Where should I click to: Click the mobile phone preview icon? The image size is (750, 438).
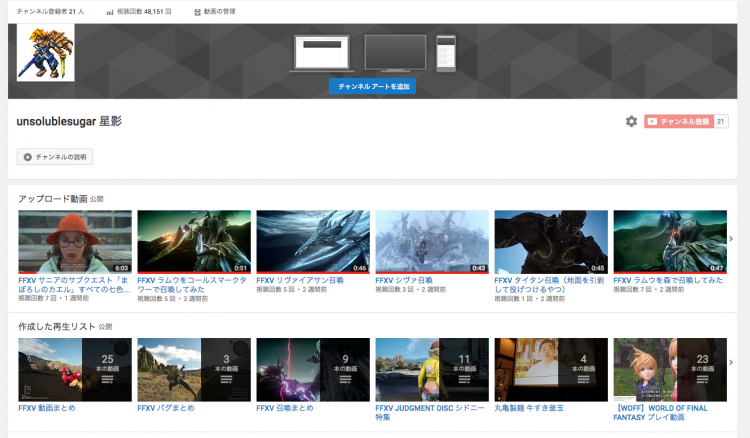point(446,54)
